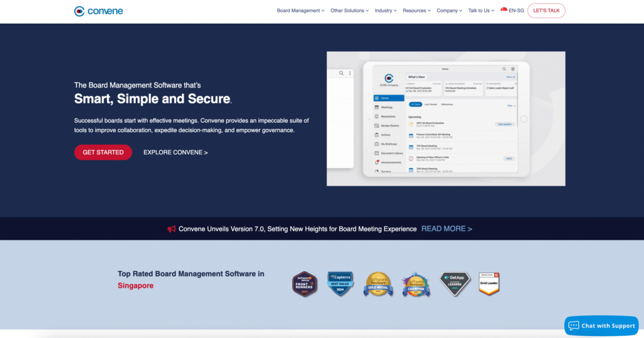Expand the Talk to Us menu
This screenshot has height=338, width=644.
(x=481, y=11)
